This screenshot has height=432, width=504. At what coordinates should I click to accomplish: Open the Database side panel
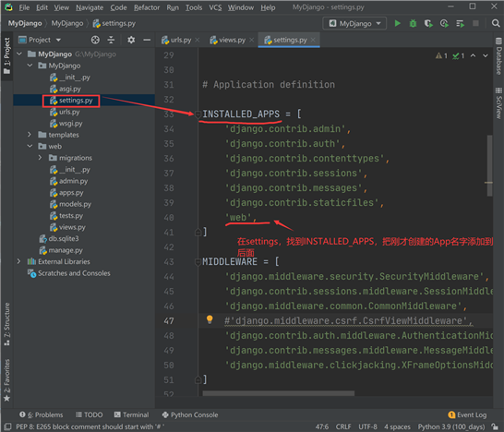498,56
